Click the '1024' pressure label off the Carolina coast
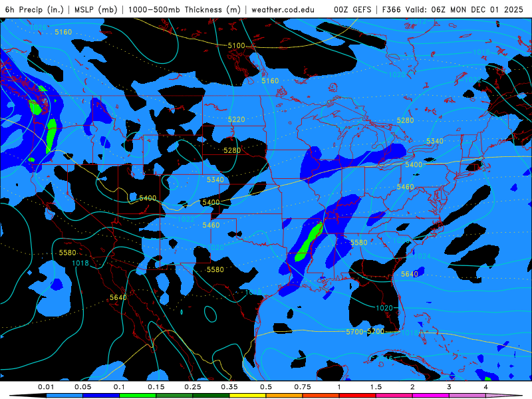 pyautogui.click(x=422, y=256)
